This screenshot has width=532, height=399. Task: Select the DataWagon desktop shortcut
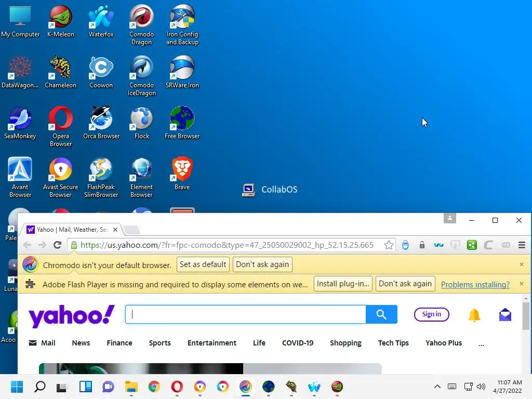coord(20,72)
